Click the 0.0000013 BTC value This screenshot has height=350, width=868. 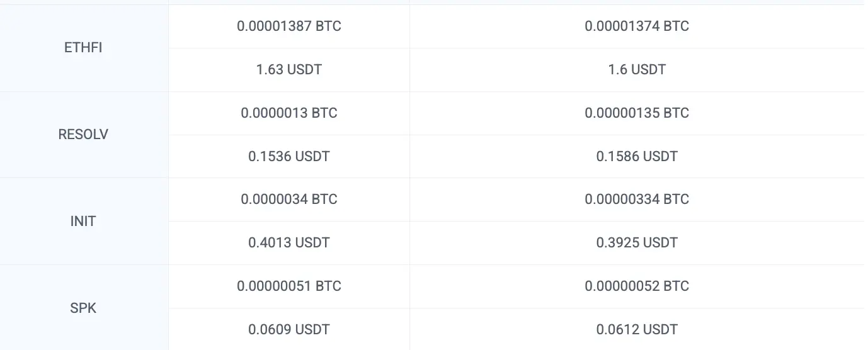[x=289, y=113]
